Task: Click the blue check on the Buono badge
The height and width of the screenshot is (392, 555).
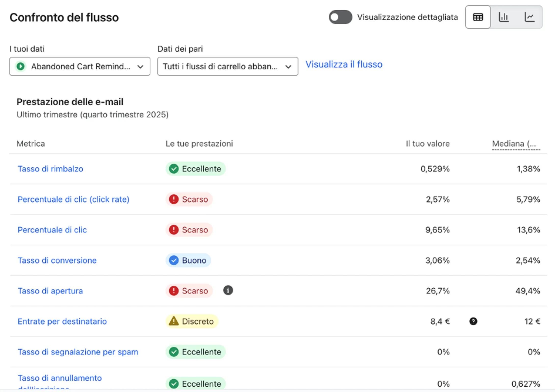Action: [x=174, y=260]
